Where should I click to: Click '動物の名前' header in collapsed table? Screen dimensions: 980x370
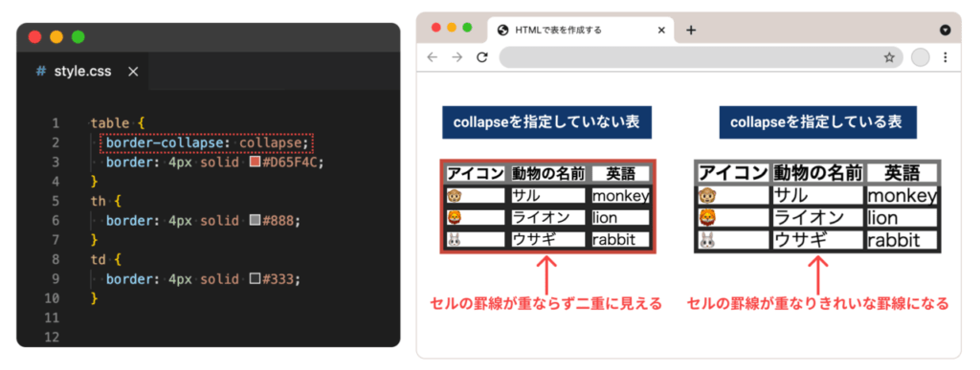817,172
